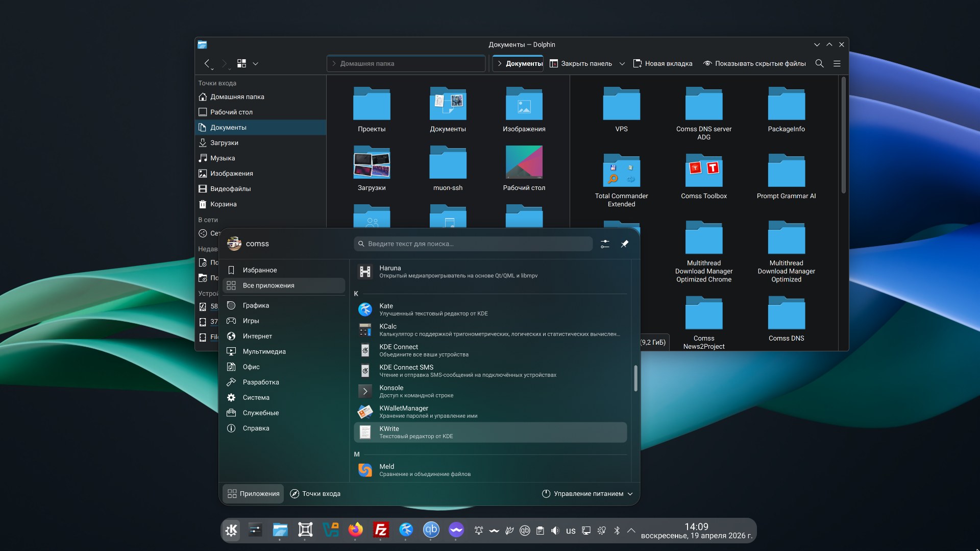Open the Dolphin hamburger menu
980x551 pixels.
(x=837, y=63)
